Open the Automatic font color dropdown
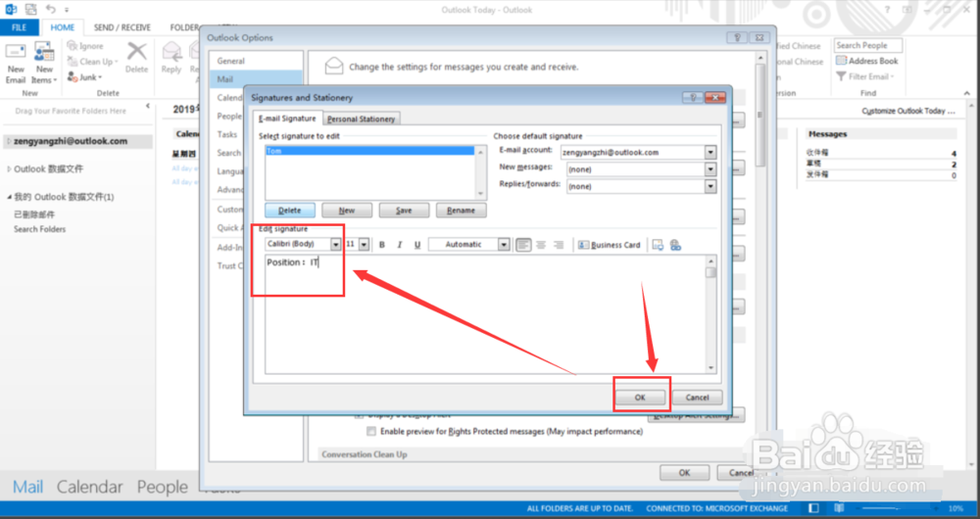 tap(504, 244)
